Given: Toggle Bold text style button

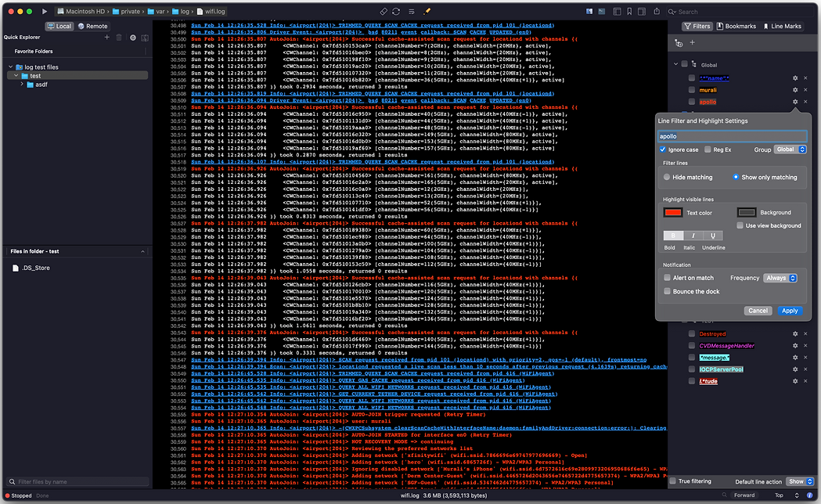Looking at the screenshot, I should tap(673, 236).
